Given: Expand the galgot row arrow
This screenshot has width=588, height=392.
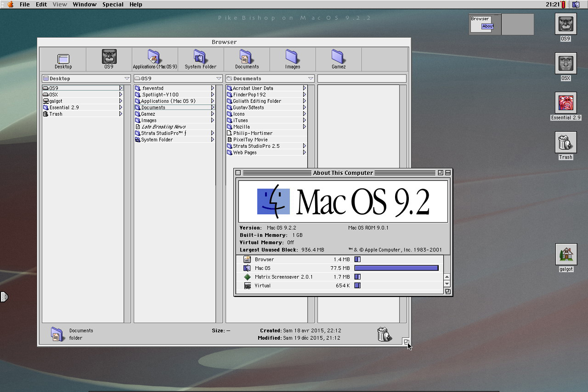Looking at the screenshot, I should point(121,101).
